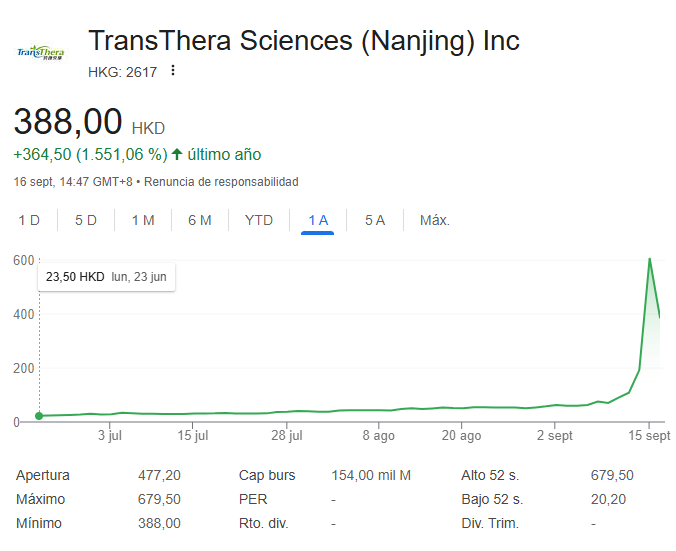Click the Apertura label
This screenshot has width=676, height=551.
43,475
